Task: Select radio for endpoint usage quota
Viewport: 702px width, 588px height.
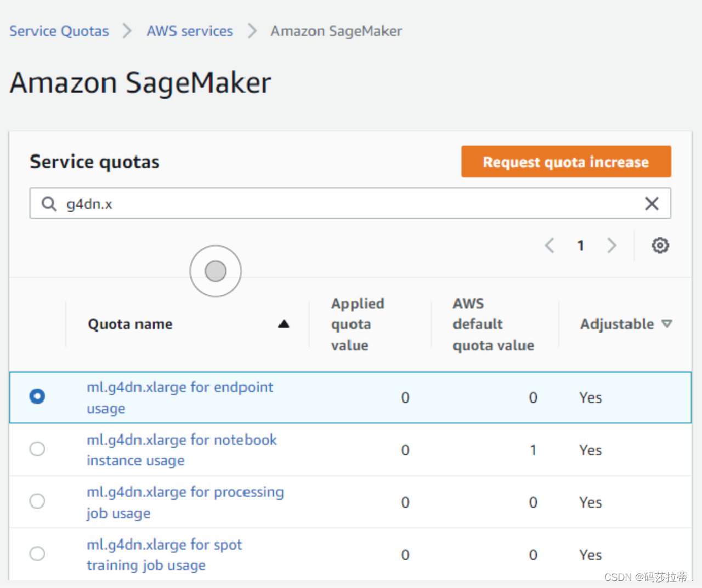Action: click(x=37, y=397)
